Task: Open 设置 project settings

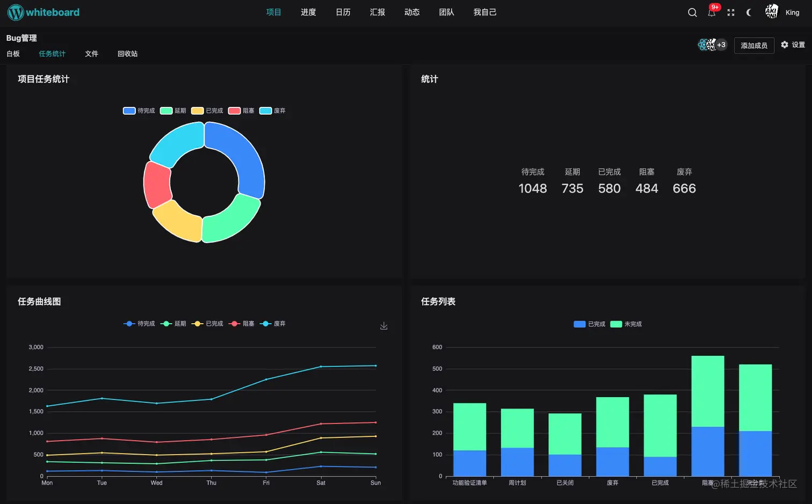Action: pos(793,45)
